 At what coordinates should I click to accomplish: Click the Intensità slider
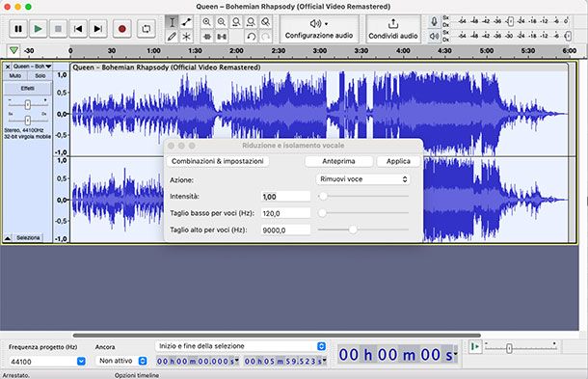pos(363,197)
